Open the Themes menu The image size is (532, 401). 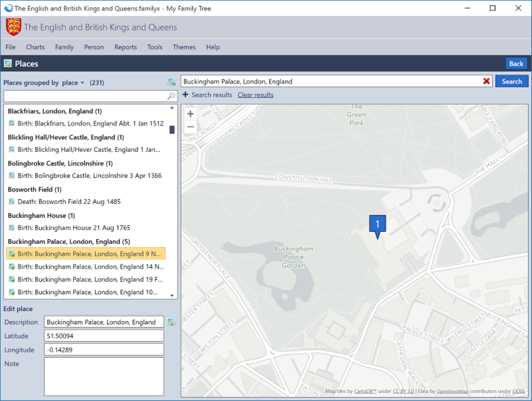click(x=184, y=47)
